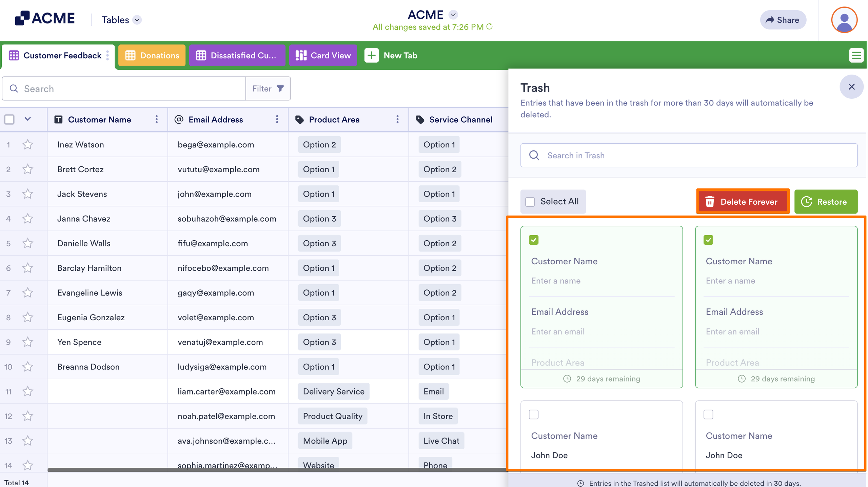Star the Janna Chavez row
868x487 pixels.
(27, 219)
